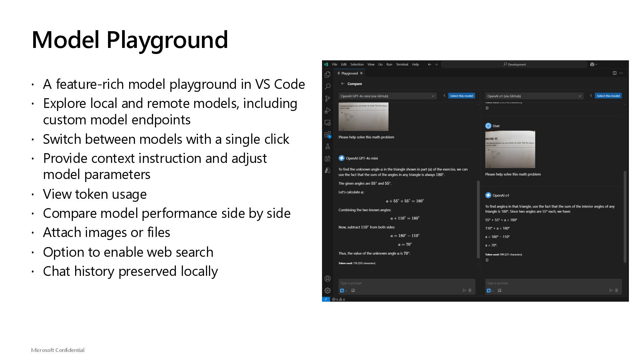Viewport: 644px width, 362px height.
Task: Open the Source Control view icon
Action: [328, 99]
